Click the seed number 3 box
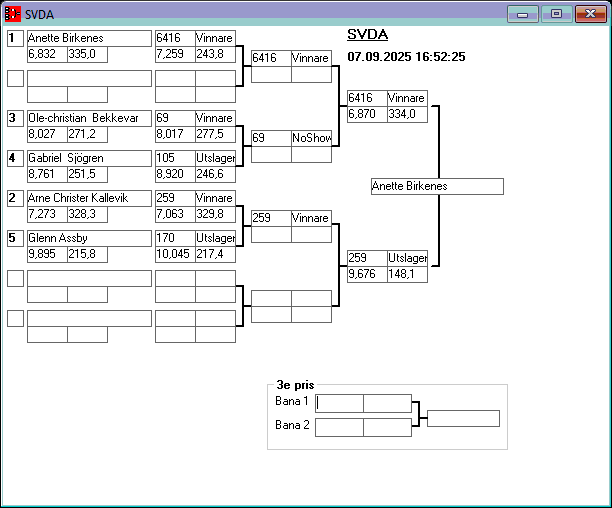Image resolution: width=612 pixels, height=508 pixels. pyautogui.click(x=15, y=118)
